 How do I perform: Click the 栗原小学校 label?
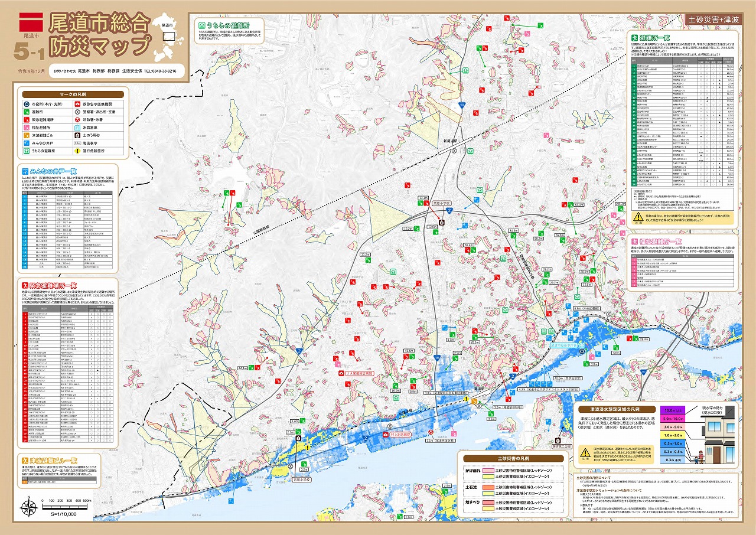pos(442,203)
